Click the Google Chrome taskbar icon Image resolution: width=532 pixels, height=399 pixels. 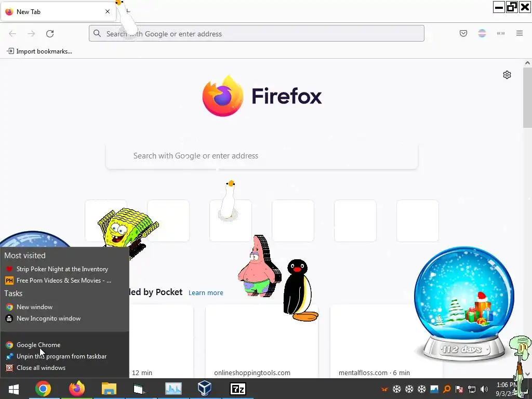point(43,389)
